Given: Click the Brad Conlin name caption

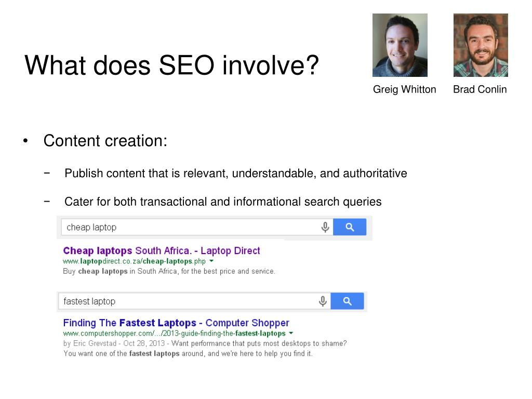Looking at the screenshot, I should coord(480,89).
